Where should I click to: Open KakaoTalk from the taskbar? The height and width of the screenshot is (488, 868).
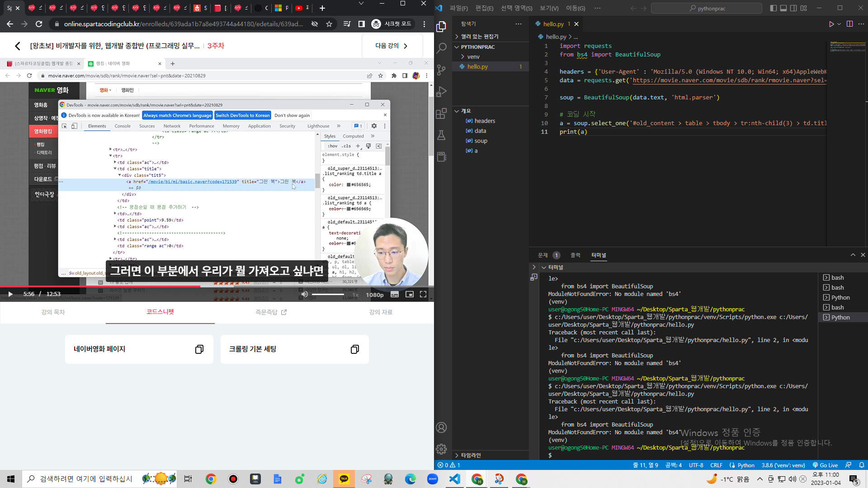[x=344, y=479]
